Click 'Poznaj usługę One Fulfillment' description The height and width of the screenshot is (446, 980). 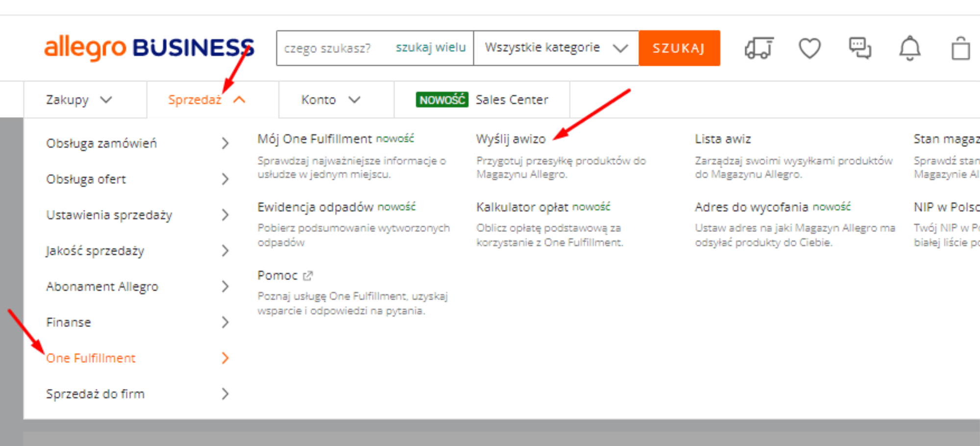pos(353,303)
